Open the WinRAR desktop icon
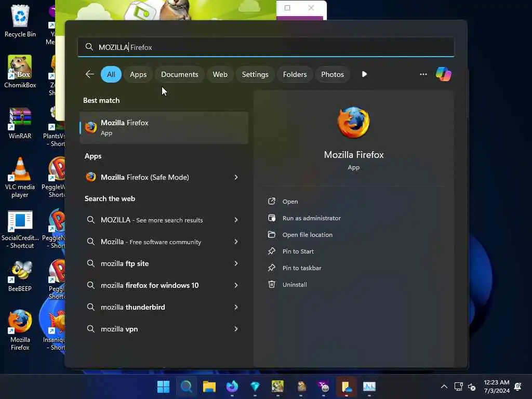 click(20, 123)
